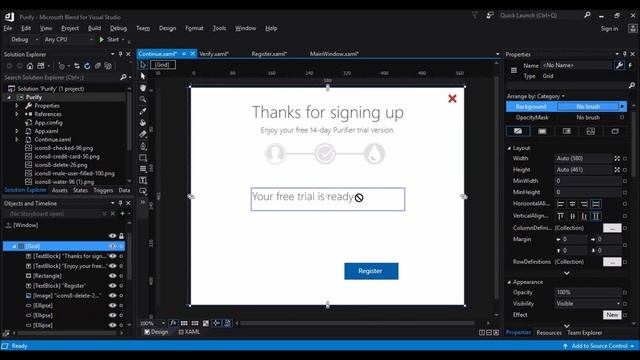Image resolution: width=640 pixels, height=360 pixels.
Task: Select the Direct Selection arrow tool
Action: [143, 76]
